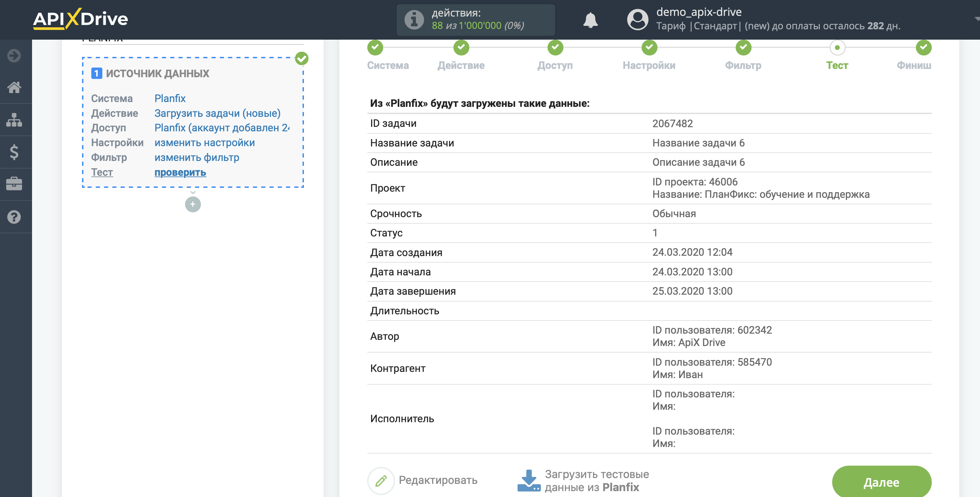The width and height of the screenshot is (980, 497).
Task: Open the help question mark icon
Action: click(x=14, y=217)
